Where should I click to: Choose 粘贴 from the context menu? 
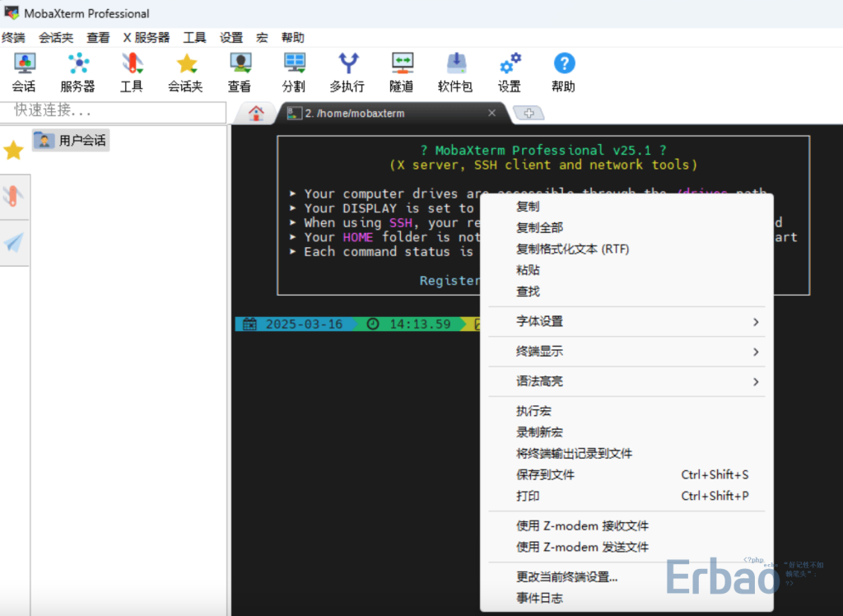coord(626,270)
